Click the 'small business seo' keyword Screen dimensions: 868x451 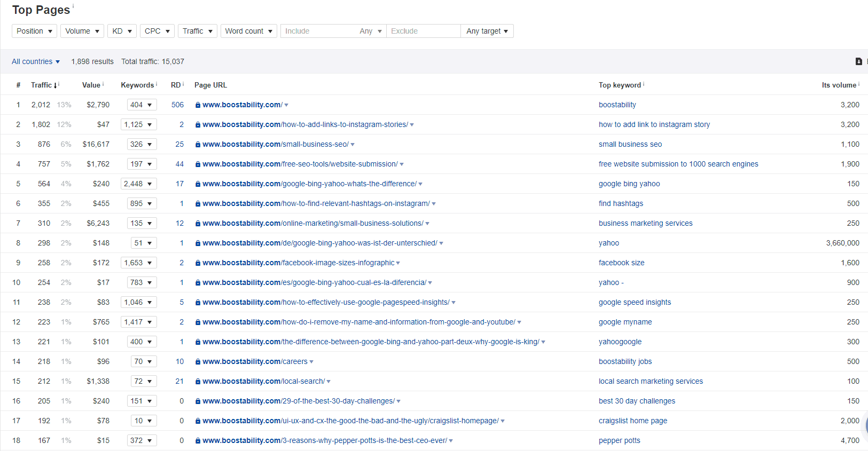coord(630,144)
